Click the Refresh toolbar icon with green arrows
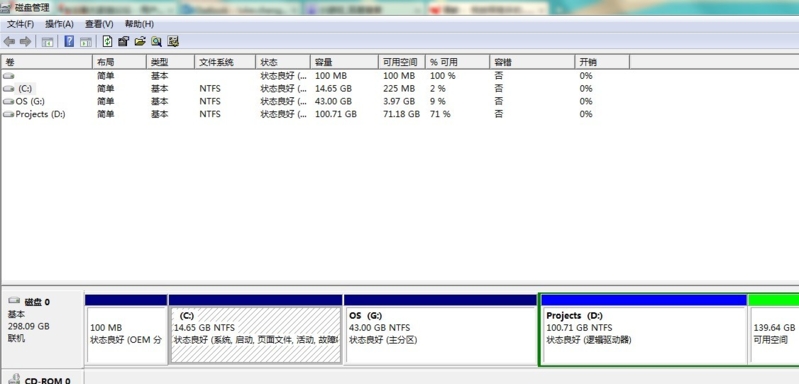Image resolution: width=799 pixels, height=384 pixels. coord(107,42)
